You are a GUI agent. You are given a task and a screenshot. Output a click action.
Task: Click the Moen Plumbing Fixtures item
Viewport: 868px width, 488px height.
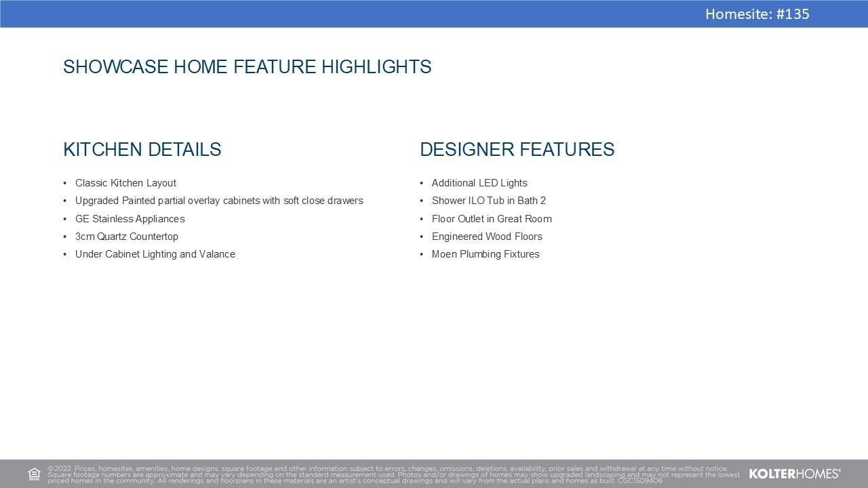[x=485, y=254]
